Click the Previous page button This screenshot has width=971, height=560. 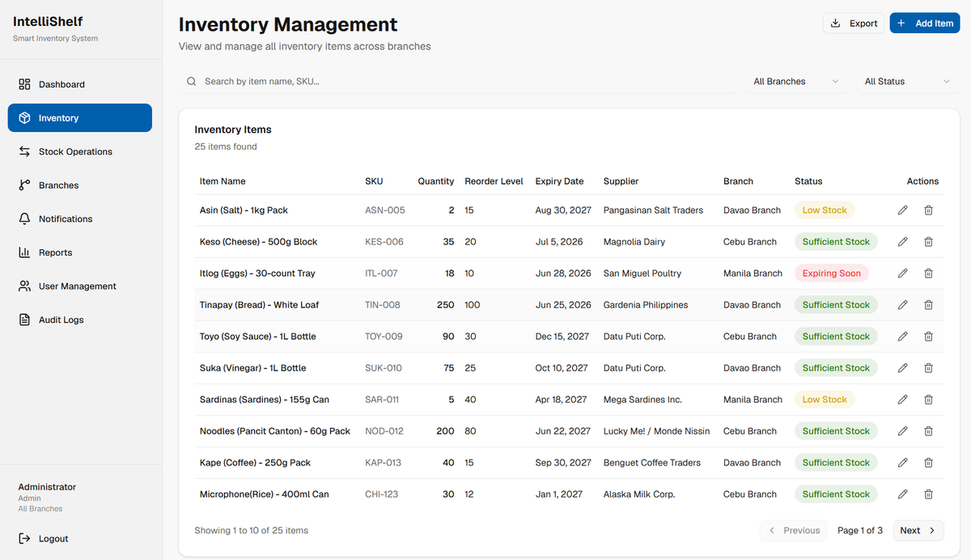click(794, 531)
